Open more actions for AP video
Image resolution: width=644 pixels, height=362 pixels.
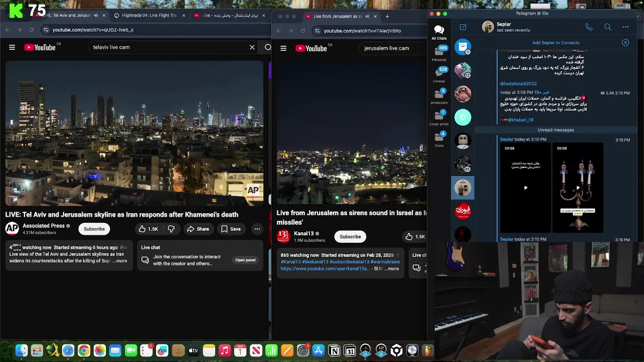pos(257,229)
